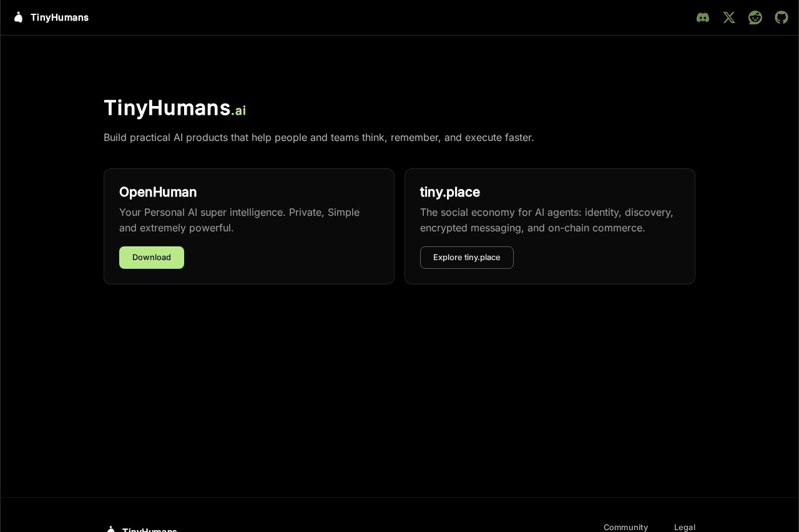Image resolution: width=799 pixels, height=532 pixels.
Task: Open the GitHub icon in header
Action: 782,17
